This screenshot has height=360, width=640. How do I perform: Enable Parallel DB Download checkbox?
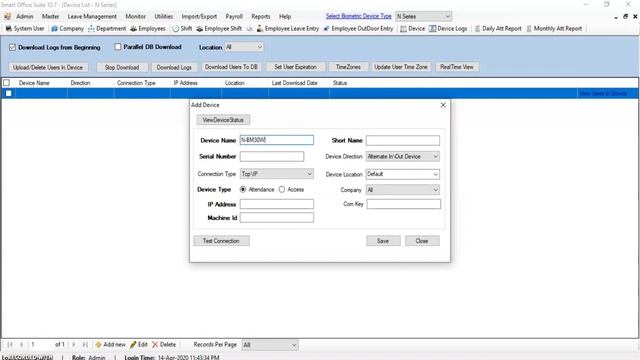click(x=118, y=47)
